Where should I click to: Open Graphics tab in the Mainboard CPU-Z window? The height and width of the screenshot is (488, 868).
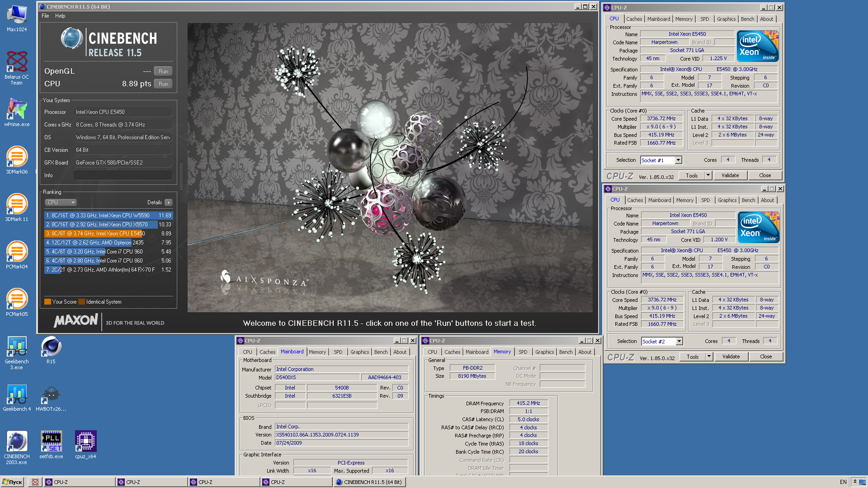click(359, 352)
